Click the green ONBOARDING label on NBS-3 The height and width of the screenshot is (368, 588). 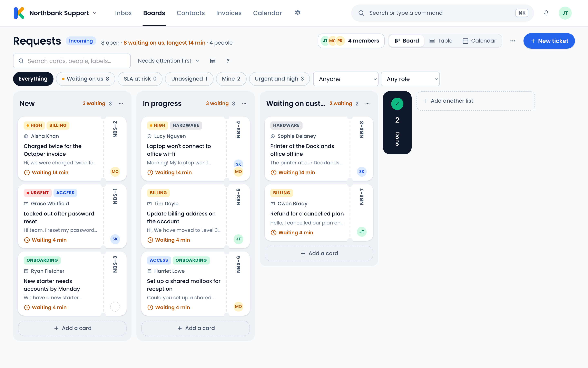(42, 260)
